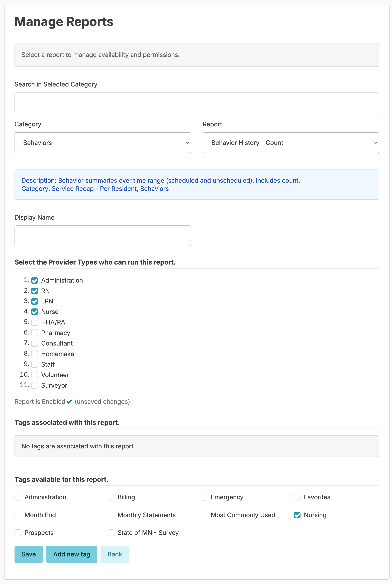Tick the State of MN - Survey tag

(x=111, y=533)
